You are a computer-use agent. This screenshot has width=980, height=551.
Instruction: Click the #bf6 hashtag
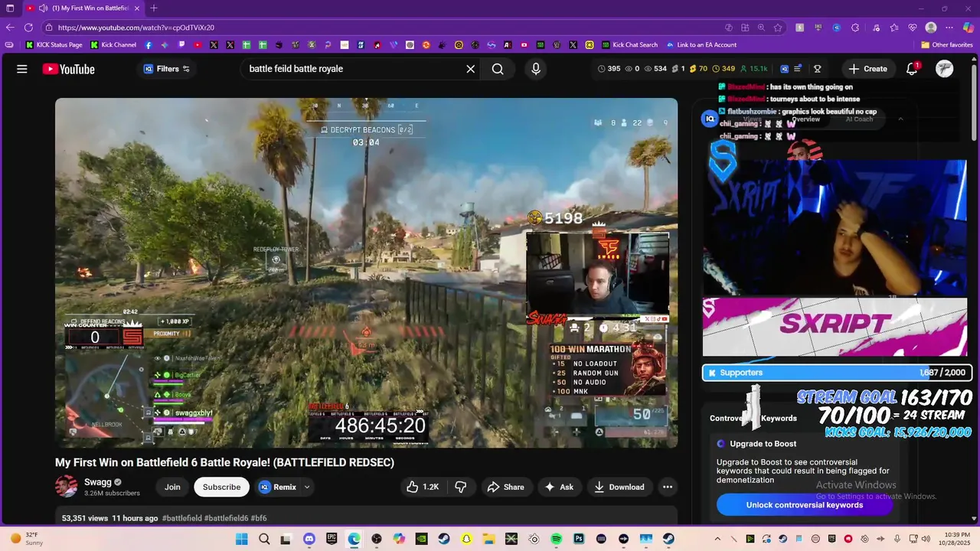pyautogui.click(x=259, y=518)
